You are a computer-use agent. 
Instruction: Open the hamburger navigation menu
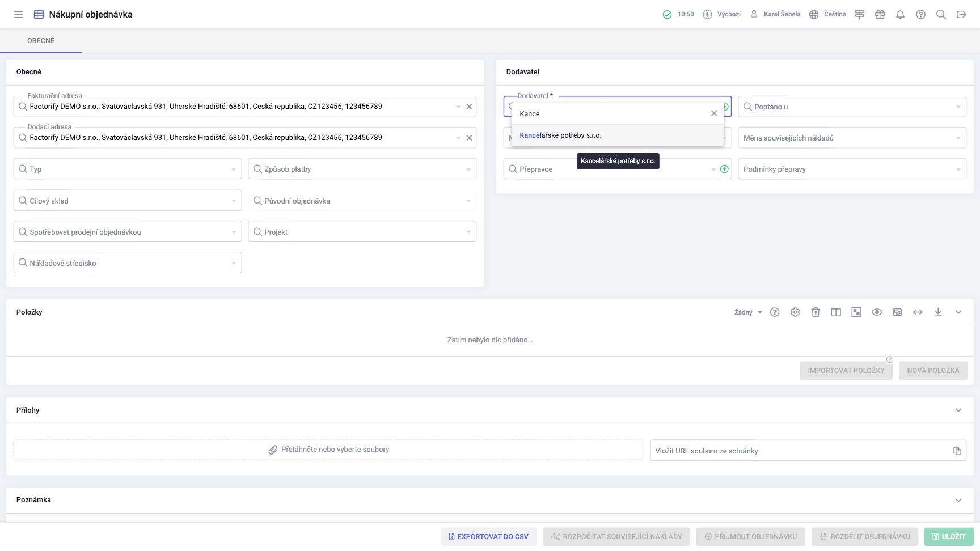18,15
